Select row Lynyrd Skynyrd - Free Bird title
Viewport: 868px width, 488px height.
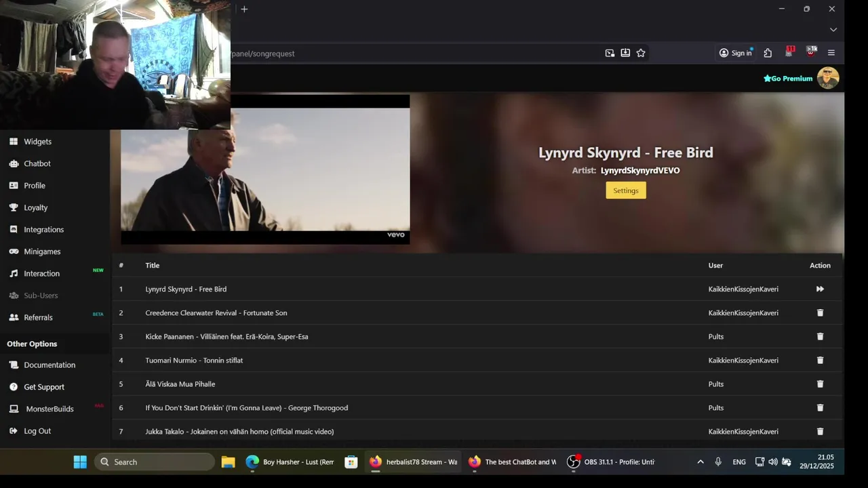click(186, 289)
